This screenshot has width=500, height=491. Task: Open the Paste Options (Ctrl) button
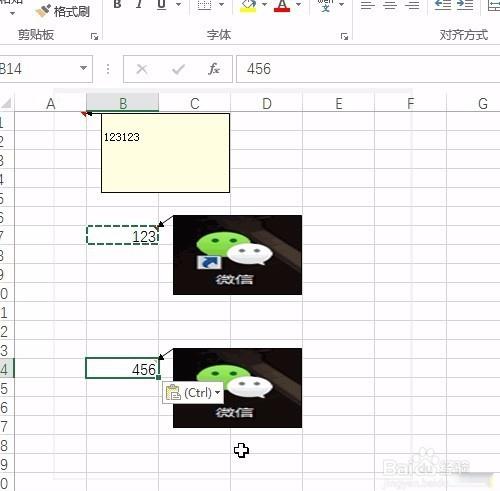[193, 393]
